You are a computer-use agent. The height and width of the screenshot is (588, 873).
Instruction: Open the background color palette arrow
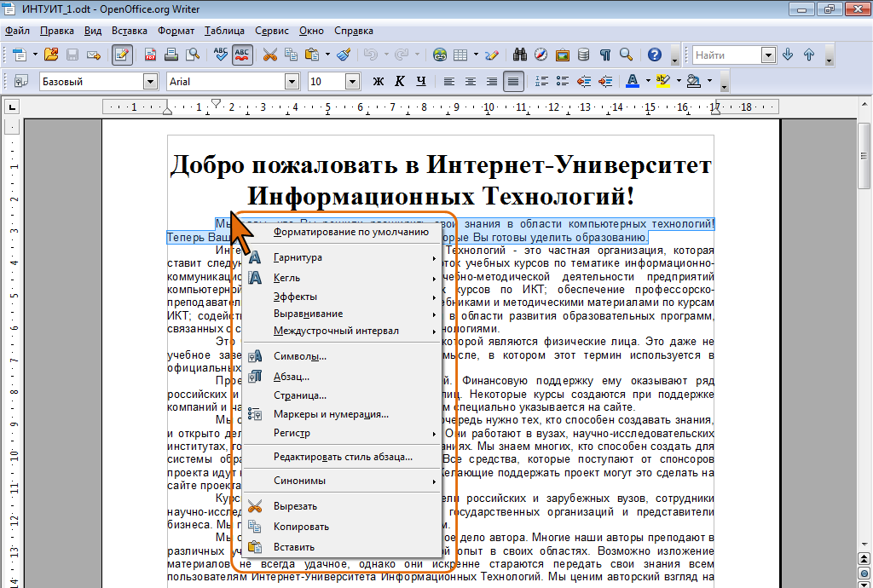[x=709, y=81]
